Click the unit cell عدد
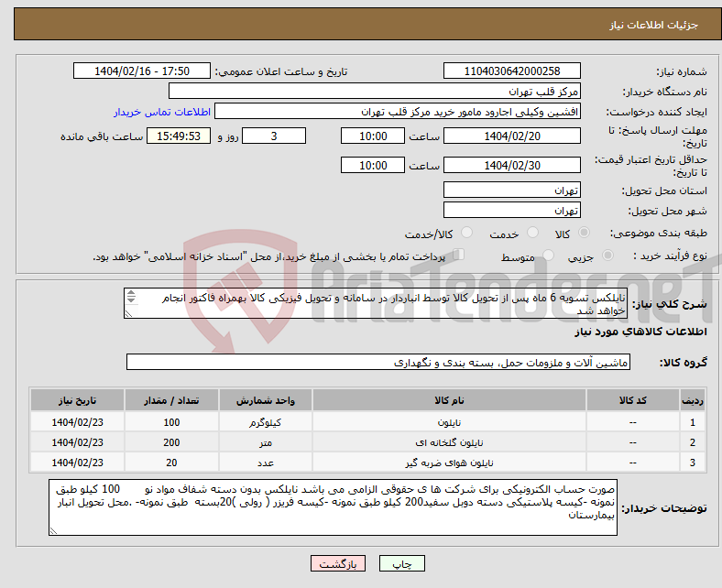 tap(265, 463)
